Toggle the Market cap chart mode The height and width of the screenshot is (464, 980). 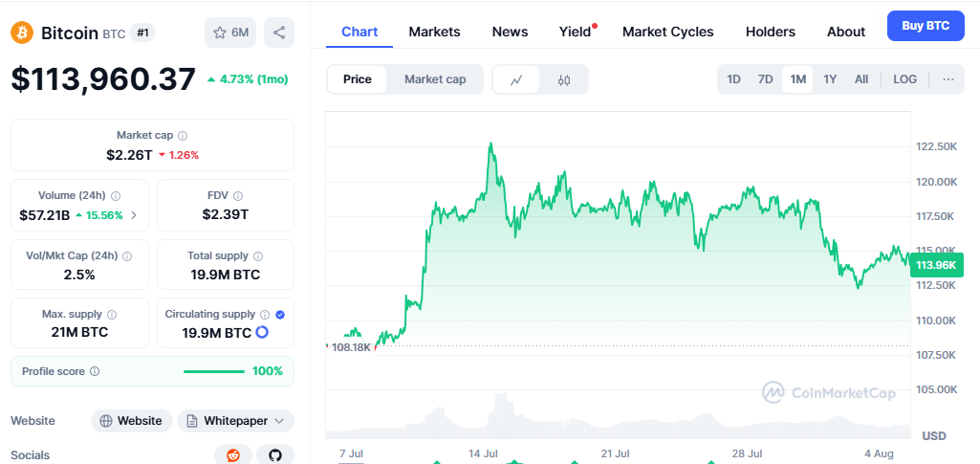435,79
